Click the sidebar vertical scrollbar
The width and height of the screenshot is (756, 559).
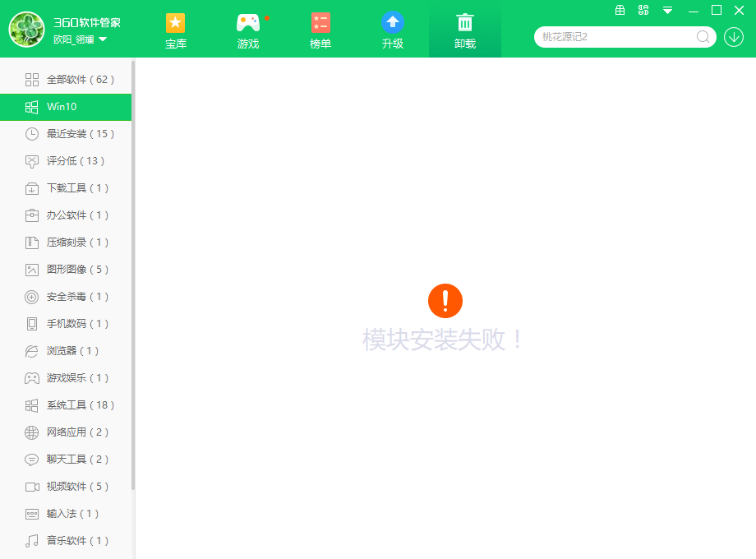(x=133, y=275)
